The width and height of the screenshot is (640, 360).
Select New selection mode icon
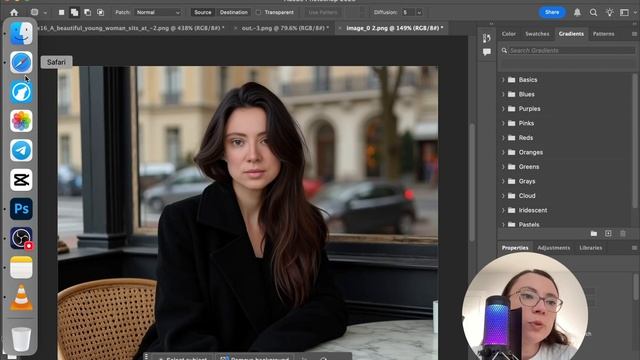pyautogui.click(x=61, y=12)
